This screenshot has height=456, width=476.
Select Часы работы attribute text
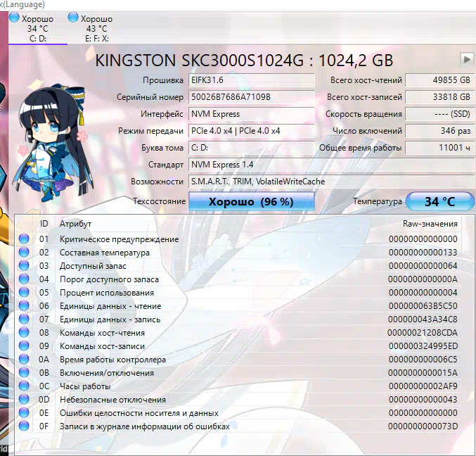(x=85, y=386)
